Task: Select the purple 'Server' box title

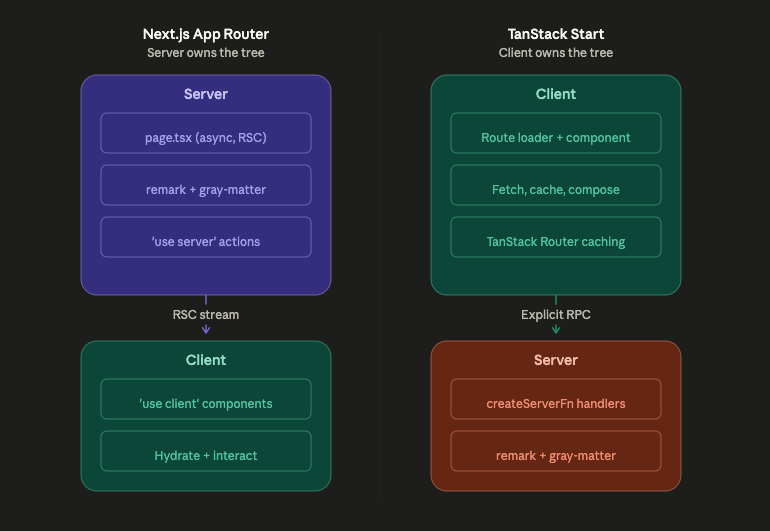Action: click(206, 94)
